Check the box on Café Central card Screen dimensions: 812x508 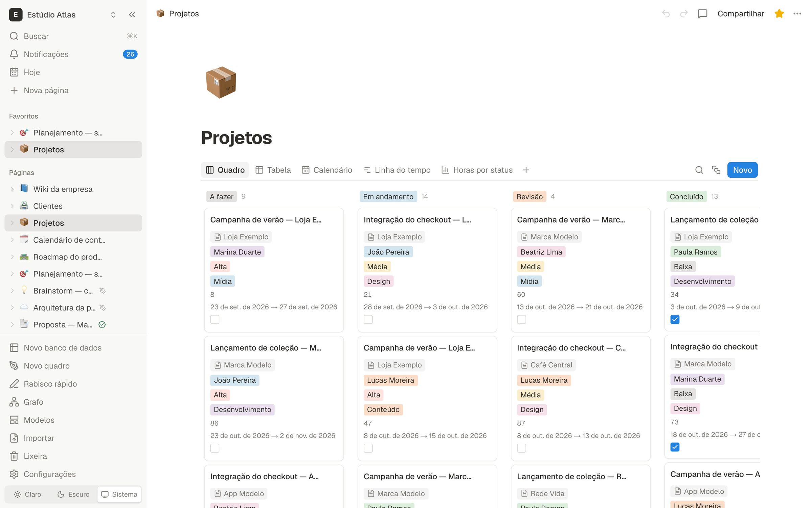[x=521, y=448]
